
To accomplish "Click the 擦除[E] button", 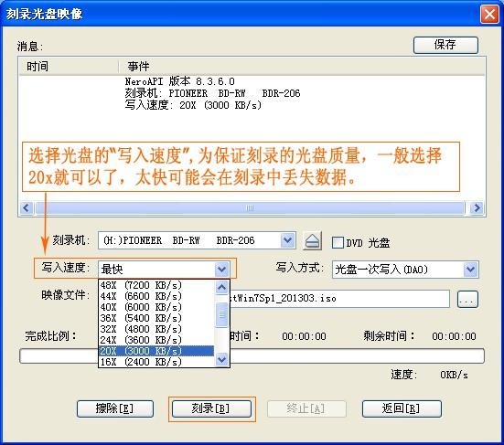I will pyautogui.click(x=114, y=408).
